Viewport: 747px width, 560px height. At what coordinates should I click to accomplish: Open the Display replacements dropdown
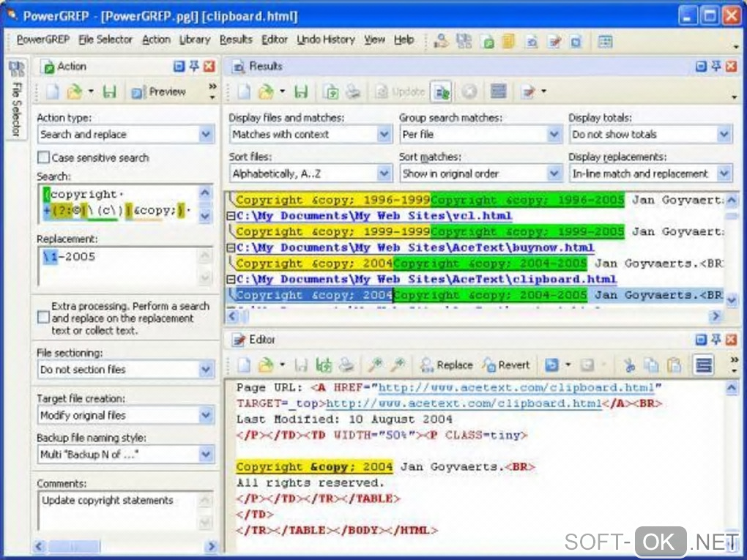pos(724,173)
